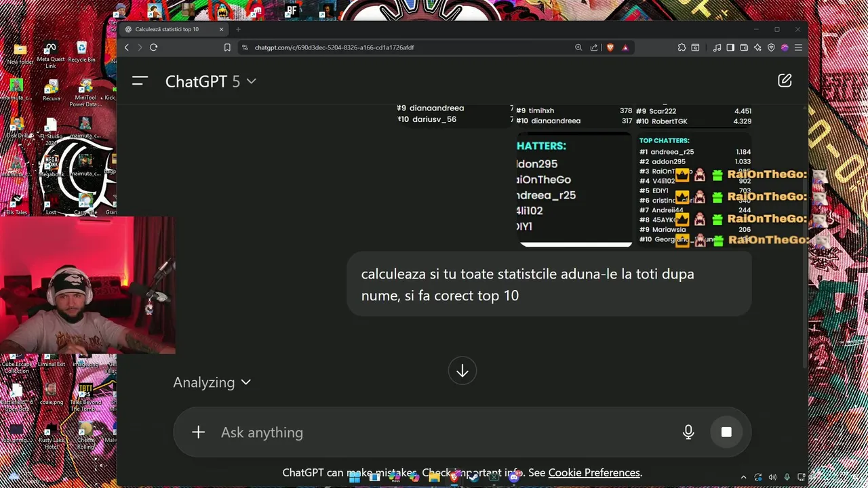Expand the ChatGPT 5 model selector
Screen dimensions: 868x488
[x=211, y=81]
